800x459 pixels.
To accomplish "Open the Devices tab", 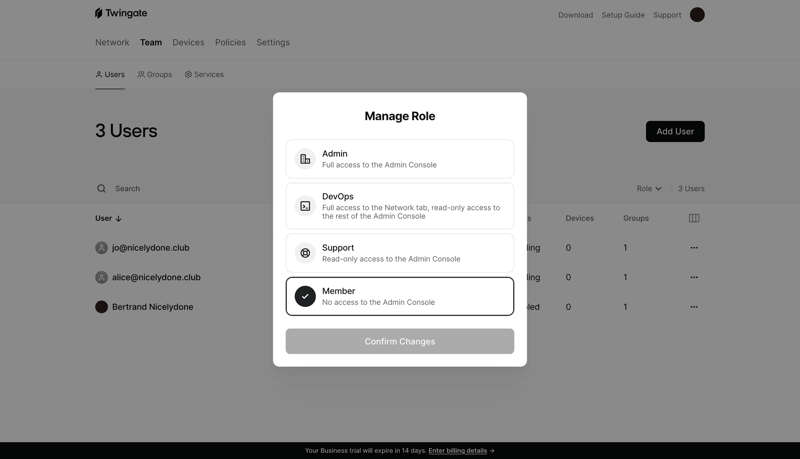I will coord(188,42).
